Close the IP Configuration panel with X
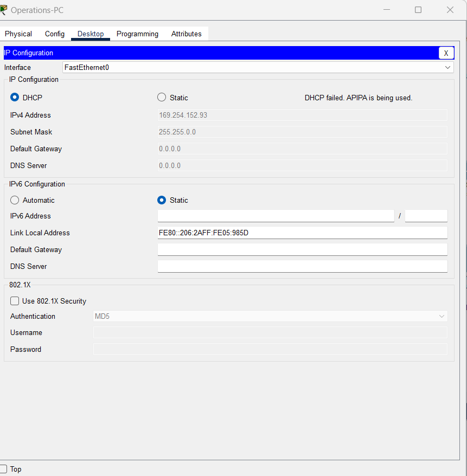Image resolution: width=467 pixels, height=476 pixels. (x=446, y=53)
